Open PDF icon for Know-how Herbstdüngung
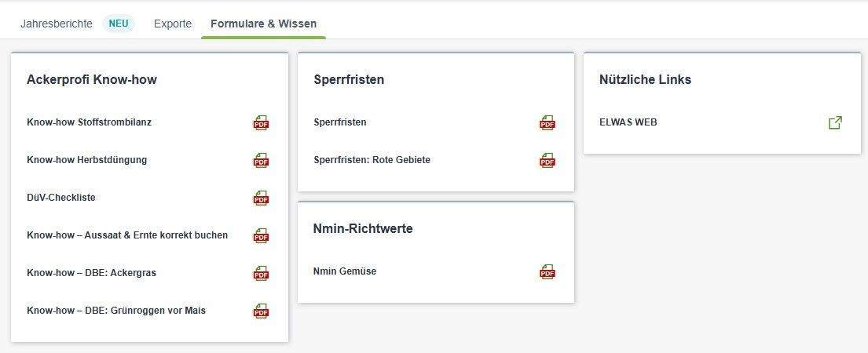This screenshot has width=868, height=353. (x=262, y=160)
